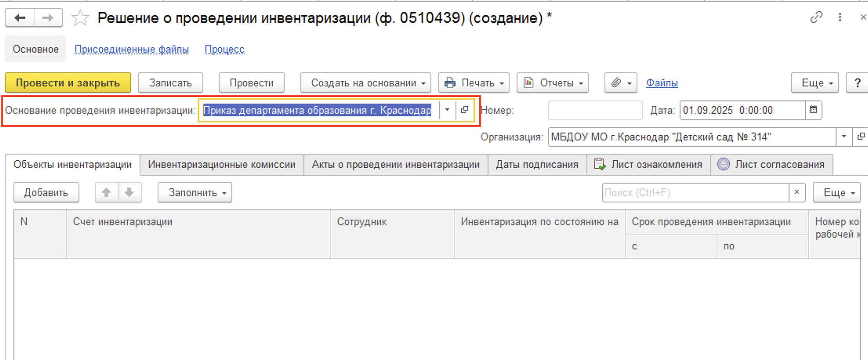Click into the Номер input field
Viewport: 868px width, 360px height.
(595, 110)
